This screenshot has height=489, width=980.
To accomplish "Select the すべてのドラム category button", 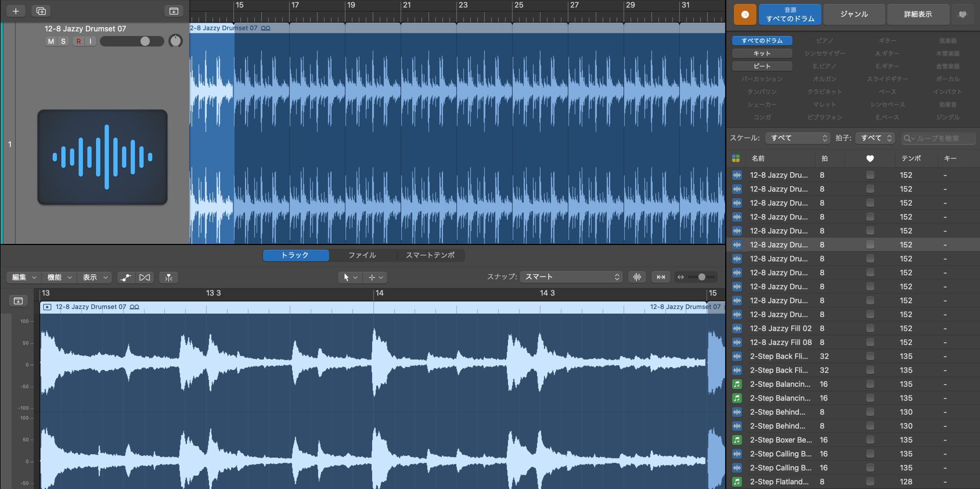I will point(762,41).
